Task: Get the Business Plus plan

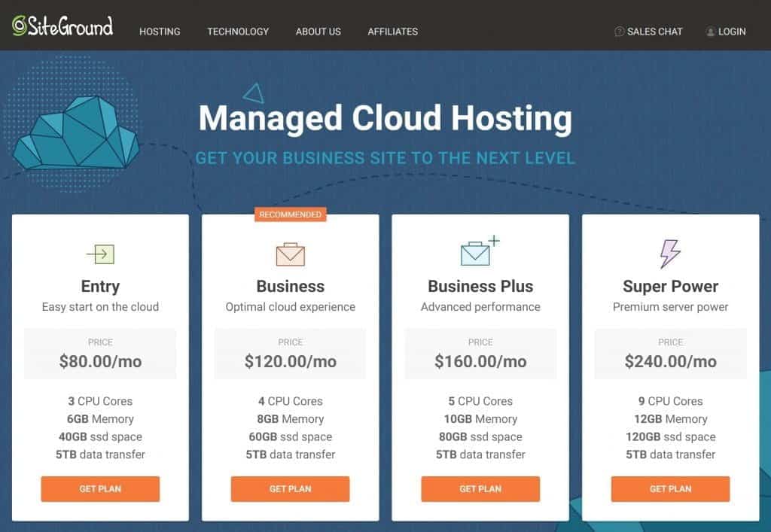Action: tap(480, 489)
